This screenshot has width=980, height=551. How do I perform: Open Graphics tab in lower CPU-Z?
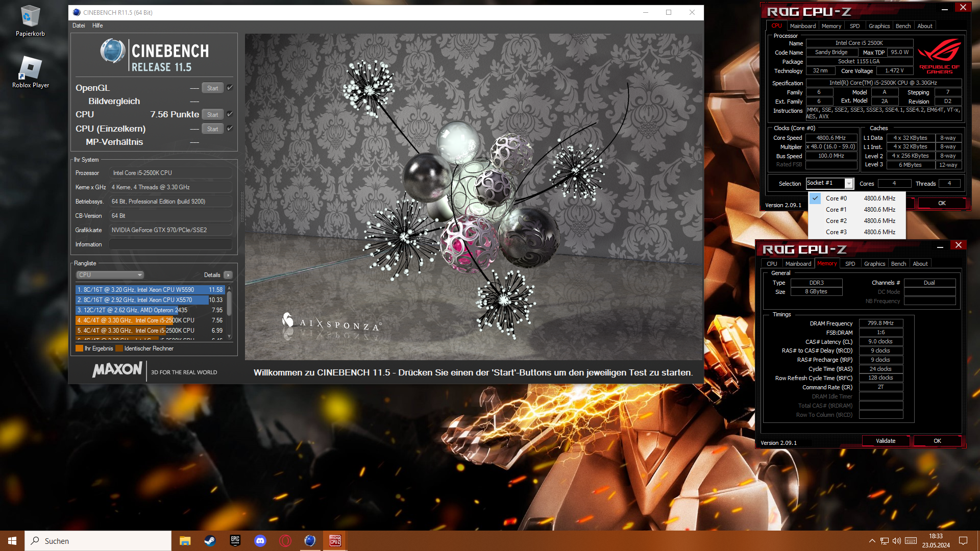874,264
